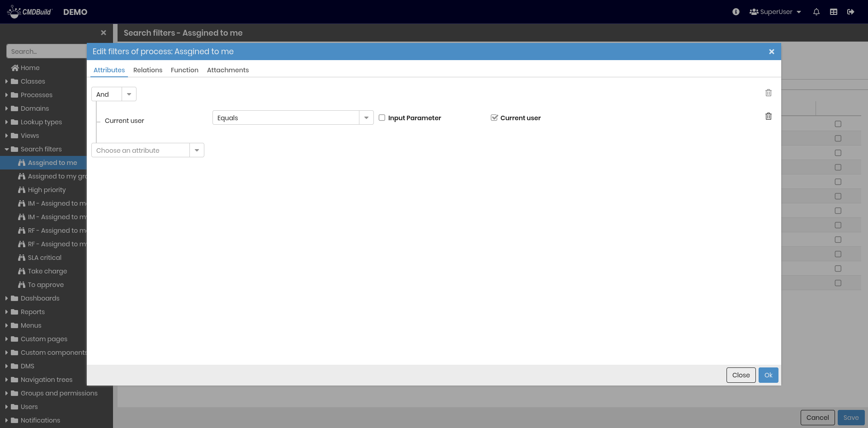Uncheck the Current user checkbox
The image size is (868, 428).
point(494,118)
